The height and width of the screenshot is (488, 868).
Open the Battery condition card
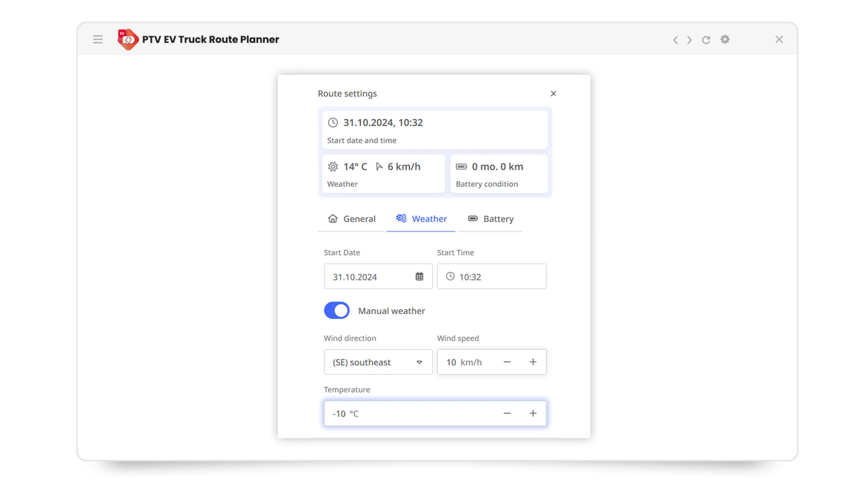pos(499,174)
